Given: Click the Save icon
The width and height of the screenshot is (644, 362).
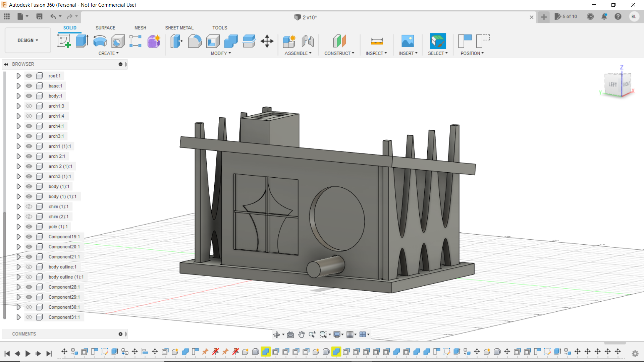Looking at the screenshot, I should pyautogui.click(x=39, y=16).
